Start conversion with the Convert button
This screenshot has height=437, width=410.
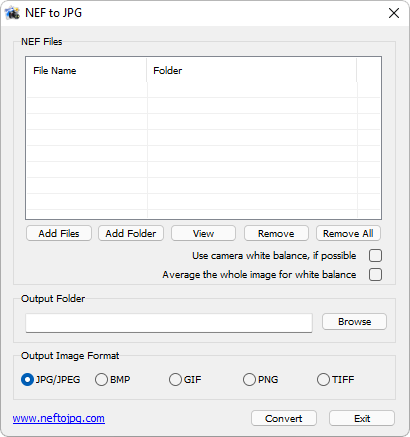284,418
